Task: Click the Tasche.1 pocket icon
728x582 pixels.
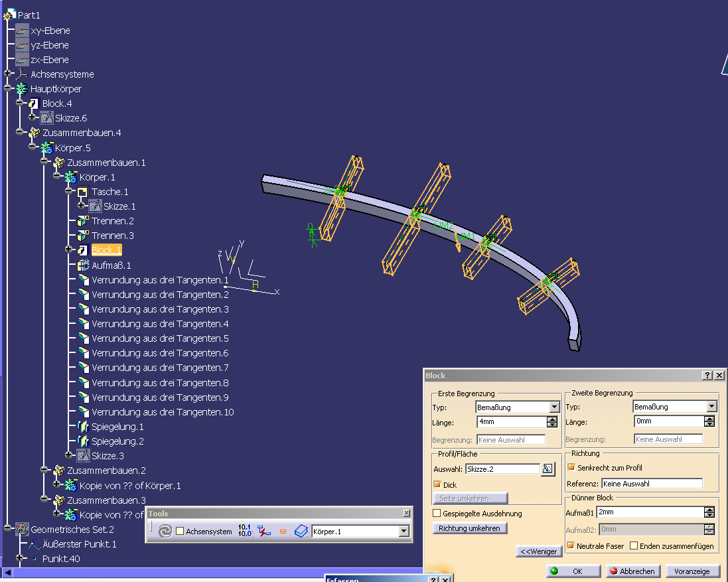Action: point(83,192)
